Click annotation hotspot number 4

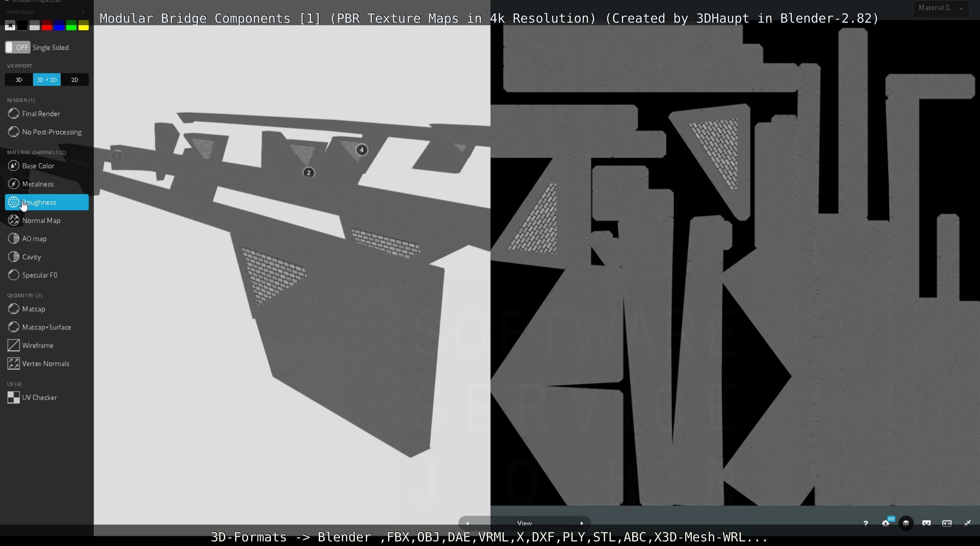(x=361, y=150)
